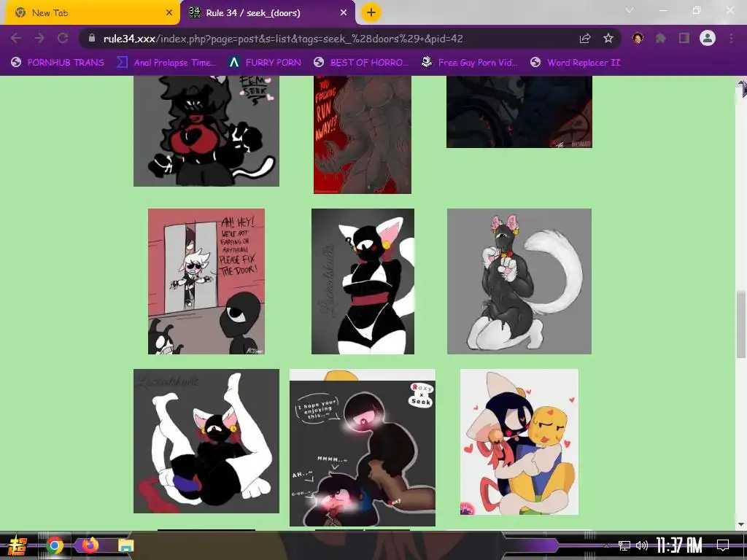Open the Word Replacer II bookmark
The width and height of the screenshot is (747, 560).
coord(576,63)
